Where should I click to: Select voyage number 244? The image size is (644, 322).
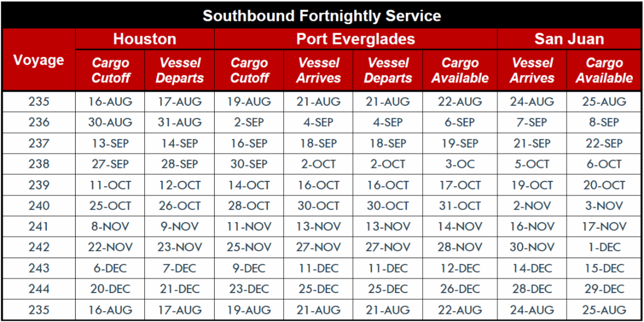(39, 289)
